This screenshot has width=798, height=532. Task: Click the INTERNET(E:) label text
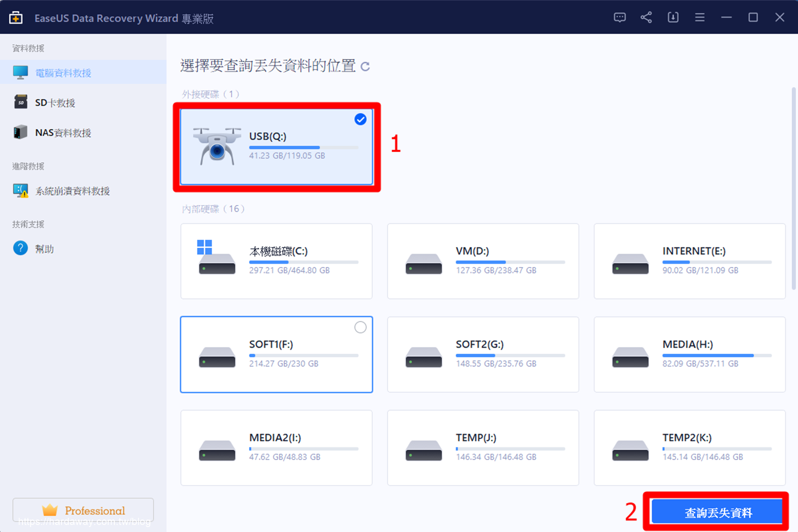pos(694,251)
